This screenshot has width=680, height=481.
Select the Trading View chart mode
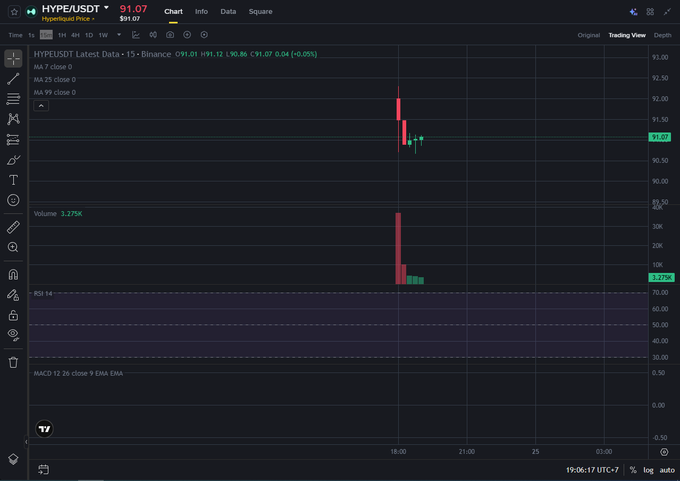(627, 35)
